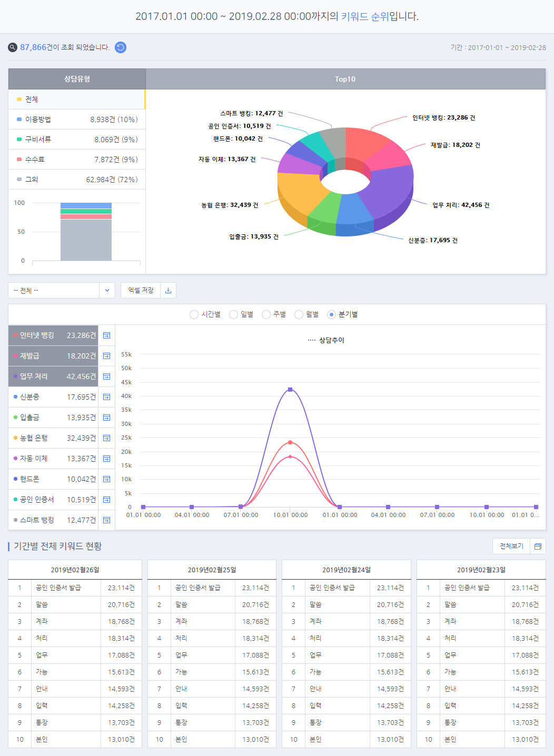Click the dropdown arrow of 전체 combo box
The height and width of the screenshot is (756, 554).
[107, 291]
